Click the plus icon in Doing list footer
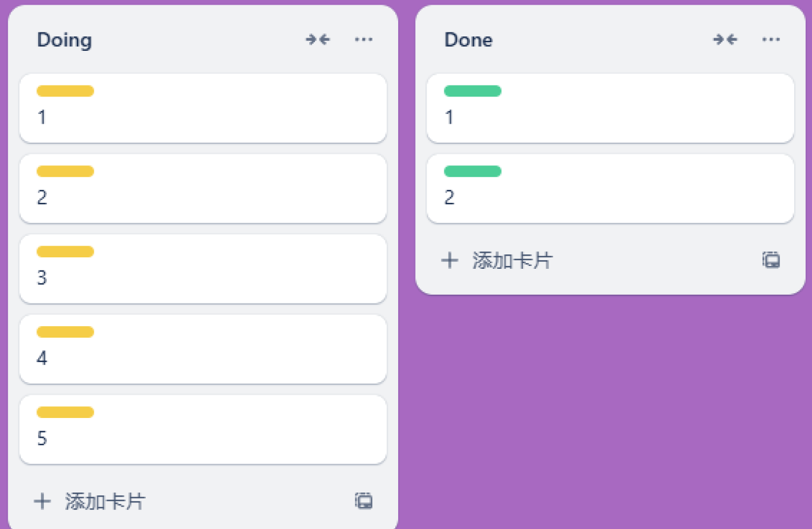 tap(42, 501)
